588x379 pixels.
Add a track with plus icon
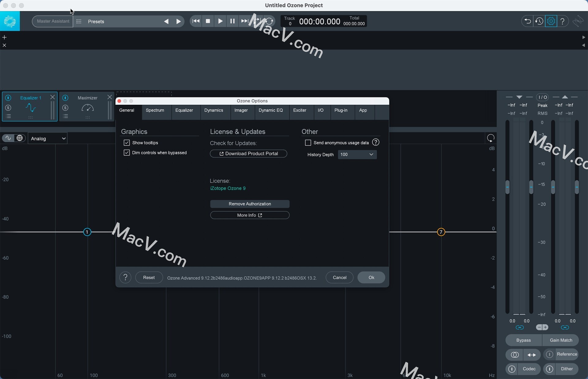pyautogui.click(x=4, y=37)
